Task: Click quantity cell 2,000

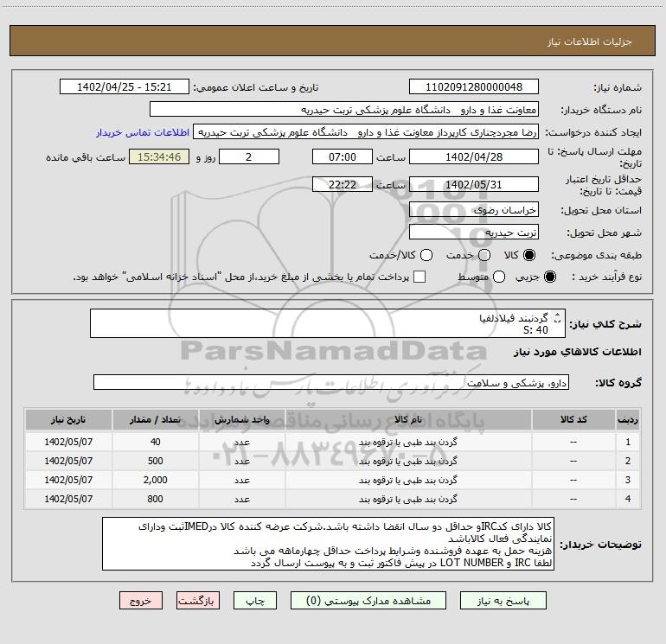Action: [155, 480]
